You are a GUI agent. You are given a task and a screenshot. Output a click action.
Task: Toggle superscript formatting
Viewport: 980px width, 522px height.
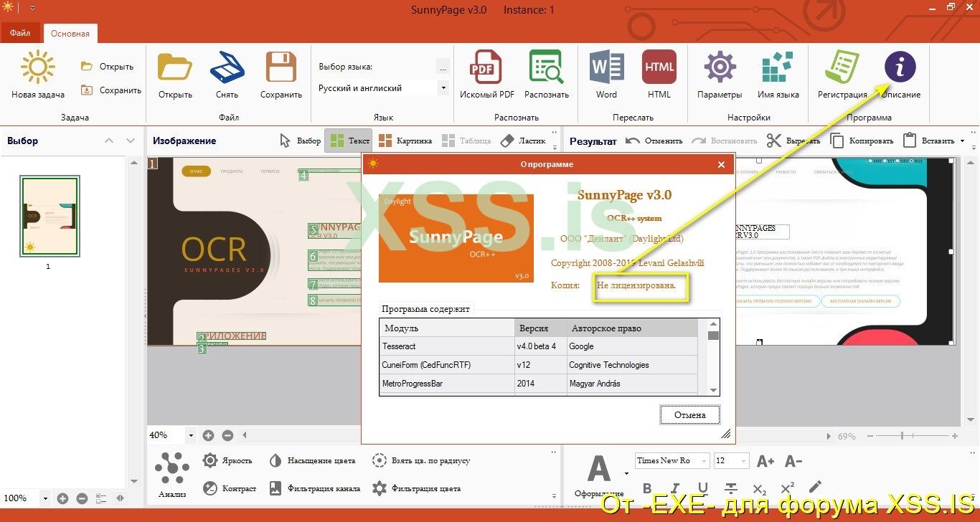pos(787,489)
